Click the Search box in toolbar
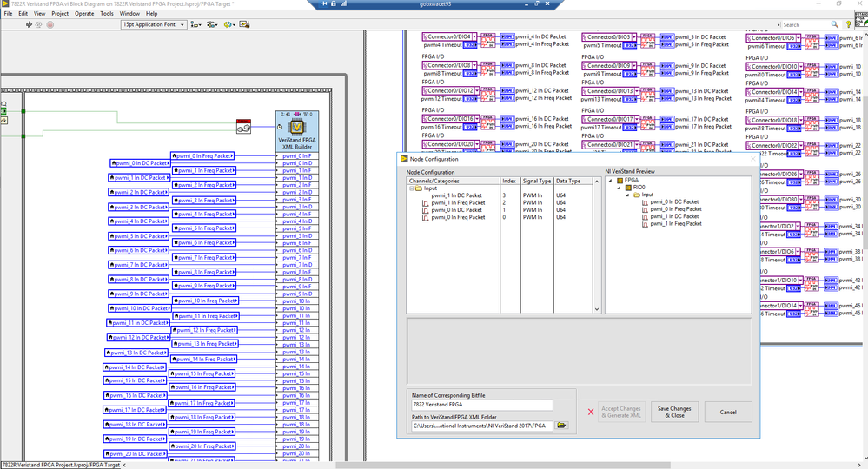 point(805,24)
